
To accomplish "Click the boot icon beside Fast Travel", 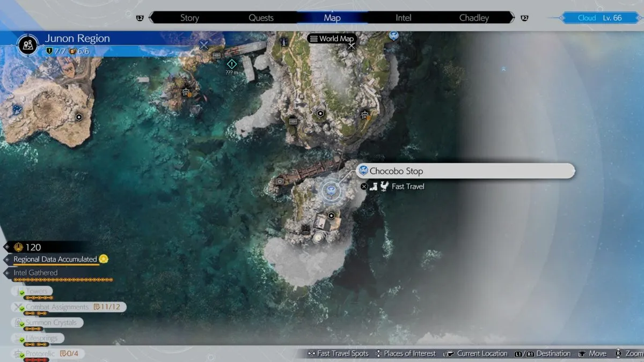I will [x=374, y=186].
